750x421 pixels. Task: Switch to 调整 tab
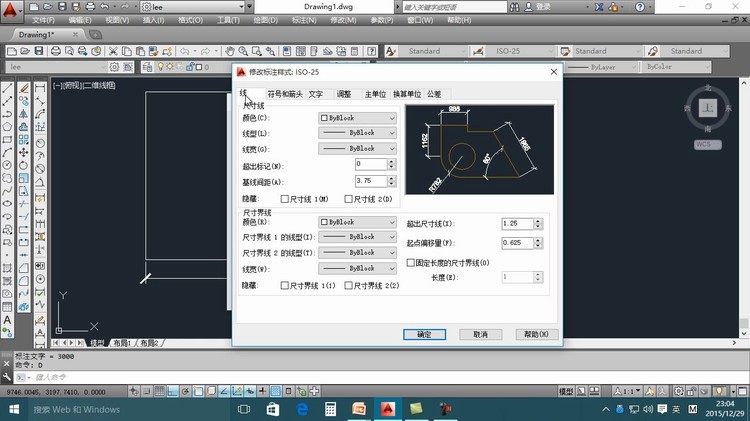(343, 94)
